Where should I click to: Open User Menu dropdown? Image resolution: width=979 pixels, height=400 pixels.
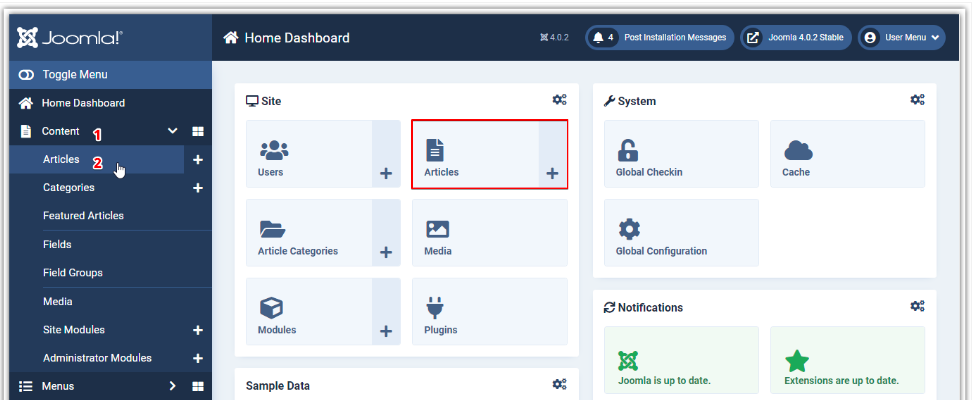(x=901, y=38)
